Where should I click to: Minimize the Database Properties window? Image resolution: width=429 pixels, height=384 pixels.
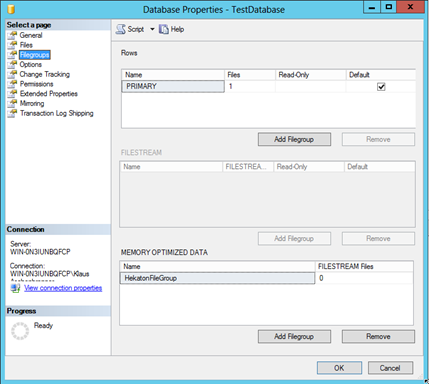(372, 7)
